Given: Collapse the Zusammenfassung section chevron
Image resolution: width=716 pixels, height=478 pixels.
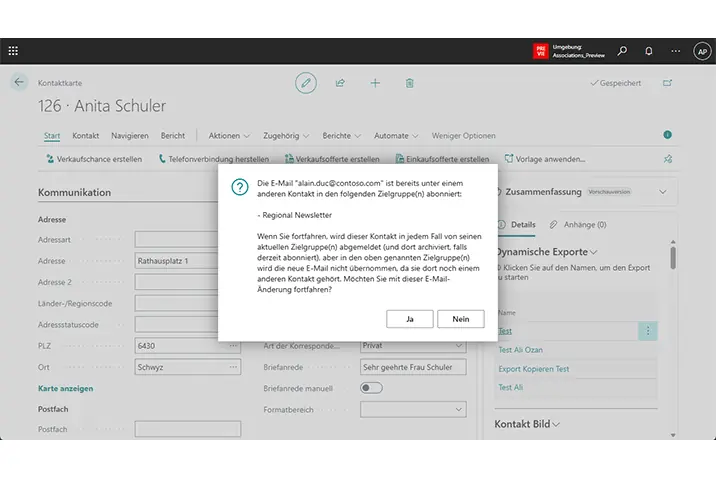Looking at the screenshot, I should pyautogui.click(x=663, y=192).
